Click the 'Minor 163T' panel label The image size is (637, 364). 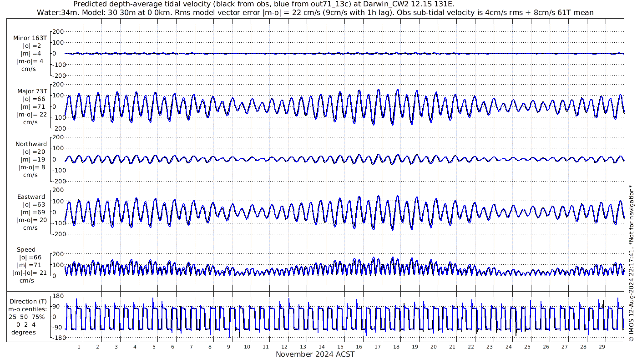click(30, 38)
